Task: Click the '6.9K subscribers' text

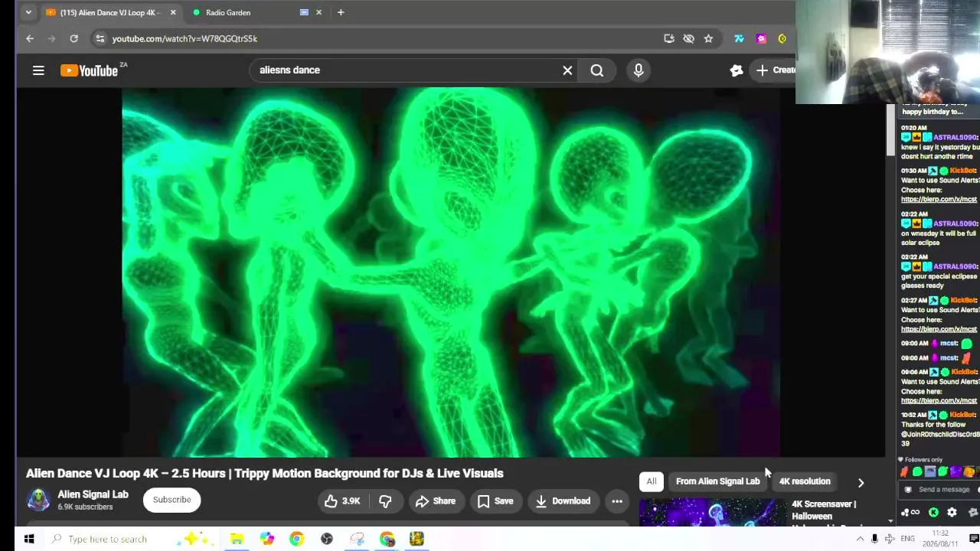Action: point(85,507)
